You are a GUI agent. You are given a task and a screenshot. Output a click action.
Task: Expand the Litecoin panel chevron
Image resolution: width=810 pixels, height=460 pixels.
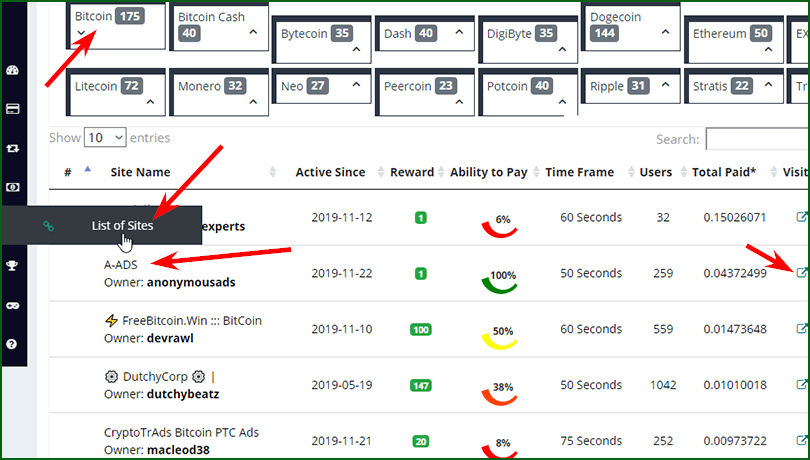point(150,102)
